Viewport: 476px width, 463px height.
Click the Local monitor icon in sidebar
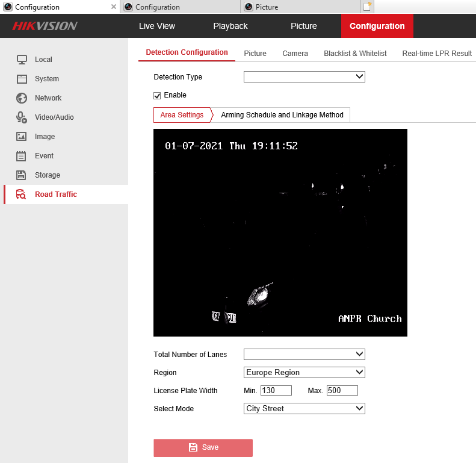tap(22, 60)
